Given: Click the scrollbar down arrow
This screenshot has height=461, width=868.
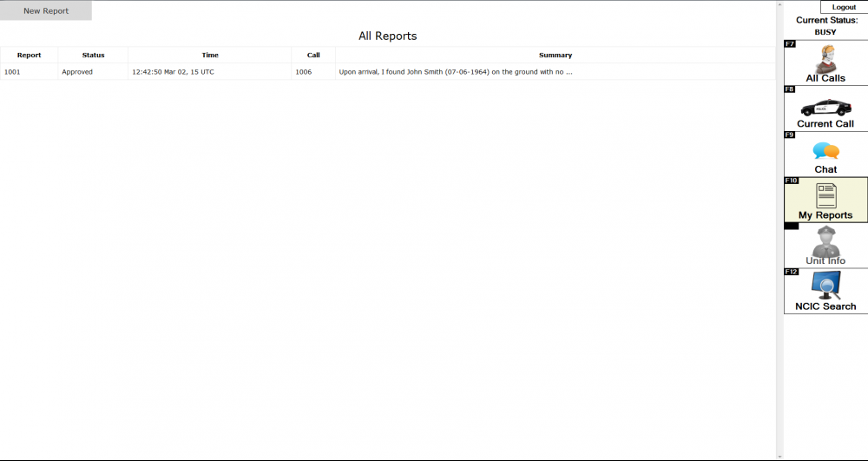Looking at the screenshot, I should click(780, 457).
